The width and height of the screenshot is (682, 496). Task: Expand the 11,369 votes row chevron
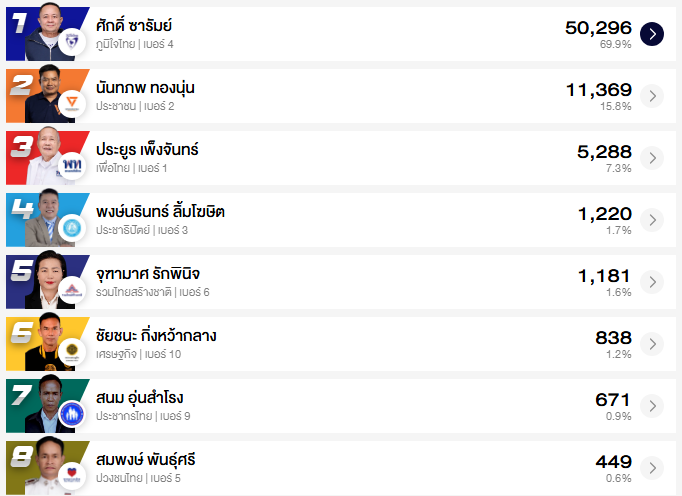(652, 96)
